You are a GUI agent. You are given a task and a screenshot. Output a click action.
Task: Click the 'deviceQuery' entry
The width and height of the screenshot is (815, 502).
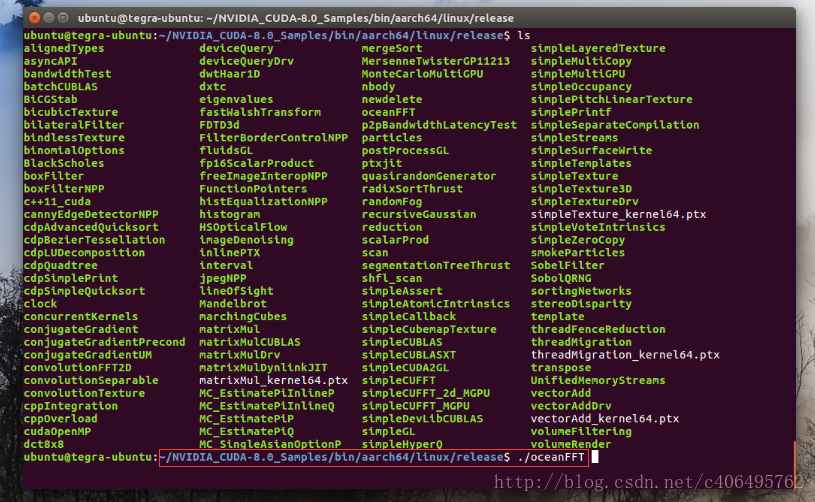236,48
